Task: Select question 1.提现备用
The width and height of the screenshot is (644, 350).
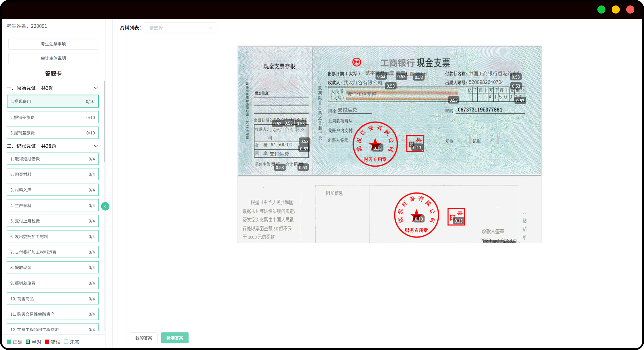Action: (53, 101)
